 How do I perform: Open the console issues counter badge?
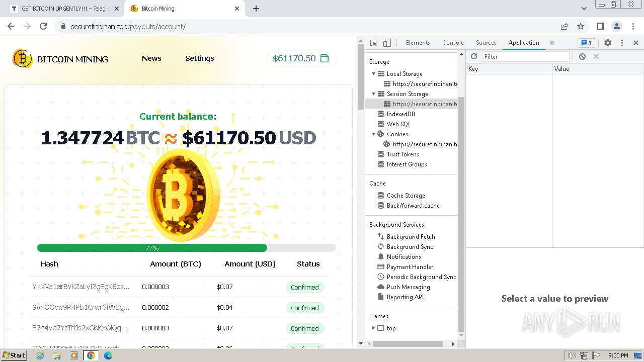tap(586, 43)
